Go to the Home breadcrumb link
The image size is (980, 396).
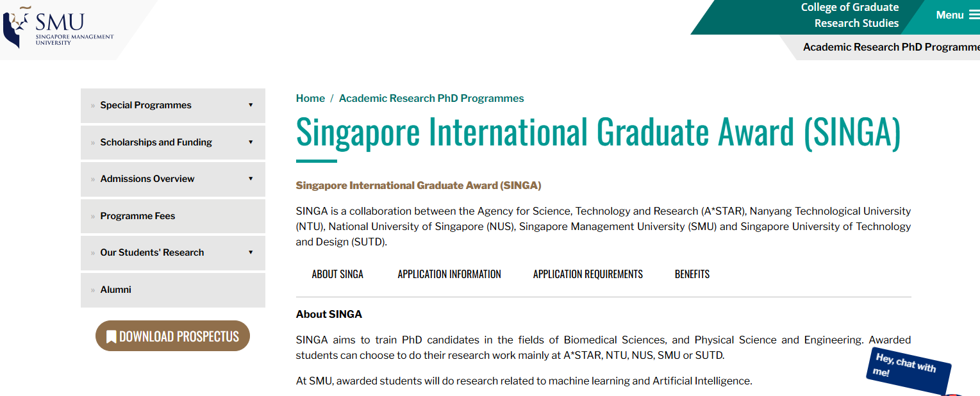pos(310,98)
